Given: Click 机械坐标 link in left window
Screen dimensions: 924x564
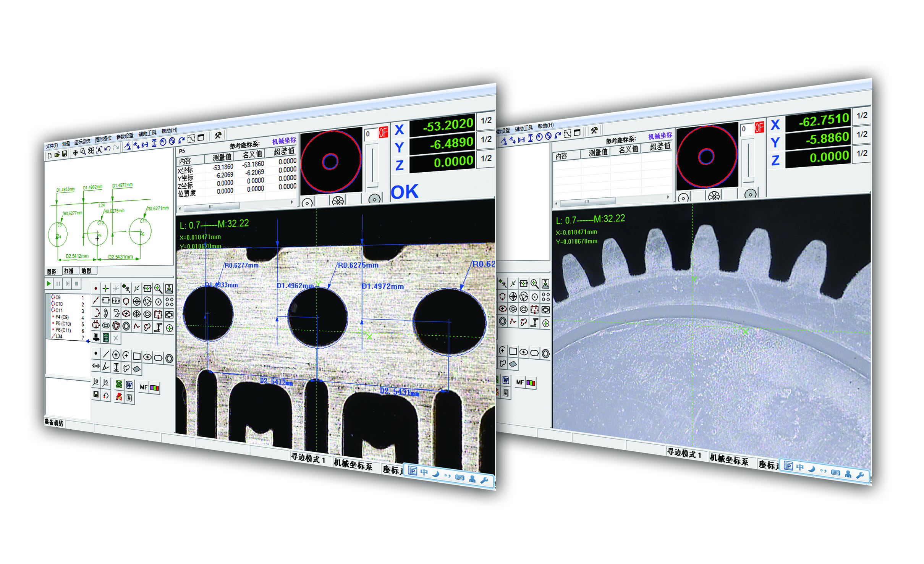Looking at the screenshot, I should (x=284, y=141).
